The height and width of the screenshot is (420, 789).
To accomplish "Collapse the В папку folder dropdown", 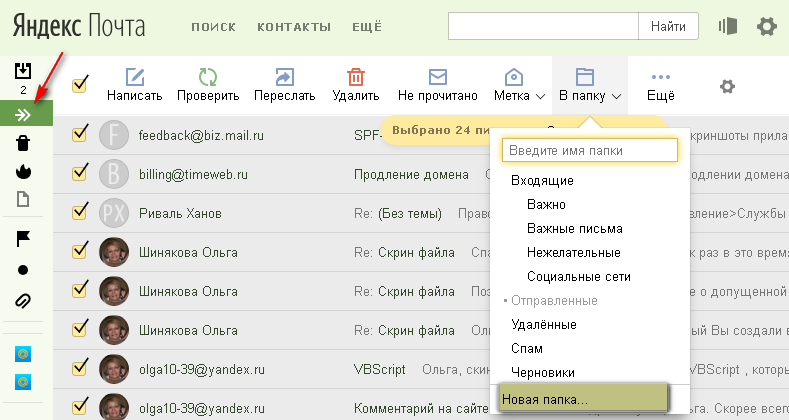I will click(x=590, y=85).
